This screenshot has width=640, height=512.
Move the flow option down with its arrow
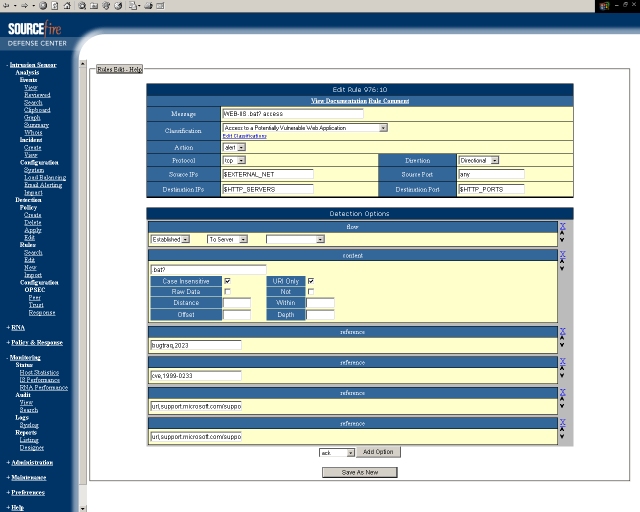coord(562,240)
